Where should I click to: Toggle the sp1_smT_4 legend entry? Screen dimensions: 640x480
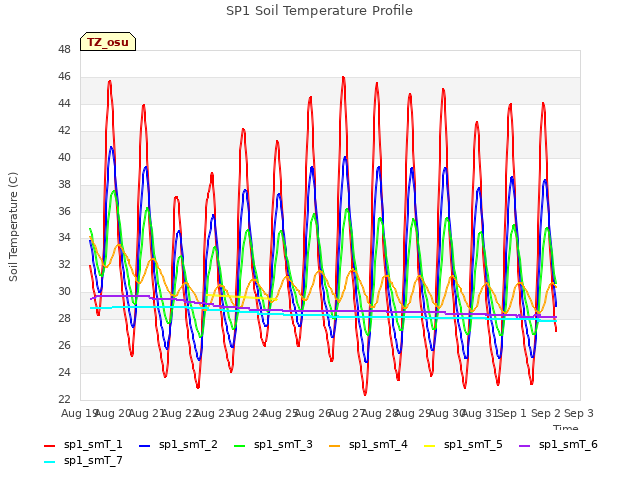tap(368, 445)
